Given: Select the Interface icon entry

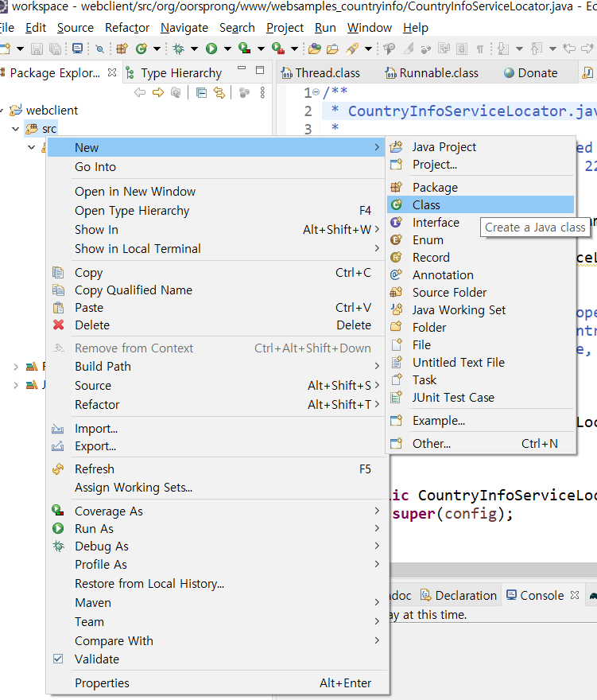Looking at the screenshot, I should click(x=396, y=223).
